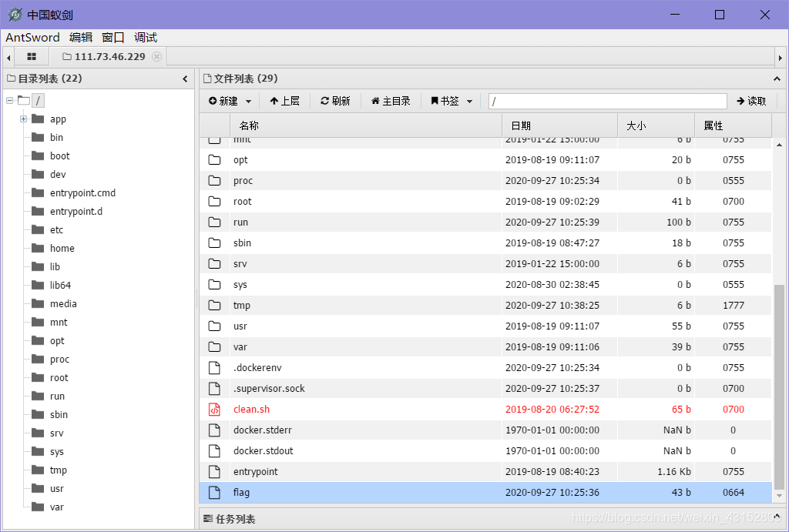The image size is (789, 532).
Task: Open the 调试 menu
Action: tap(146, 37)
